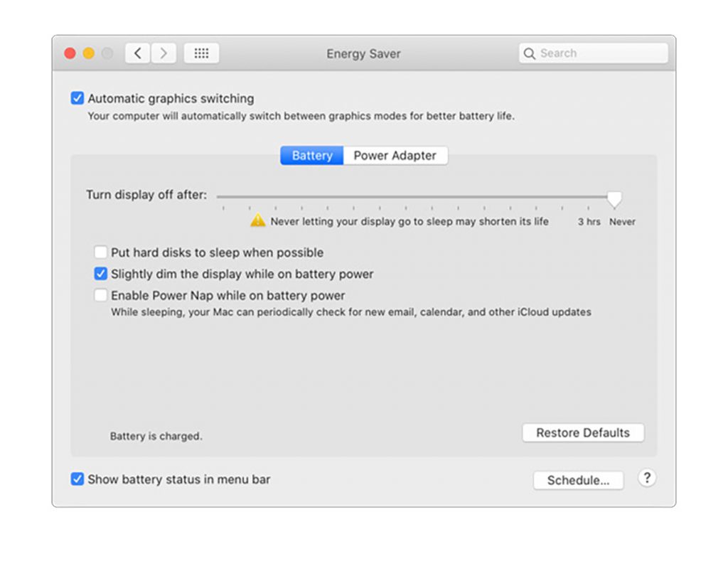
Task: Click the back arrow navigation button
Action: pyautogui.click(x=138, y=53)
